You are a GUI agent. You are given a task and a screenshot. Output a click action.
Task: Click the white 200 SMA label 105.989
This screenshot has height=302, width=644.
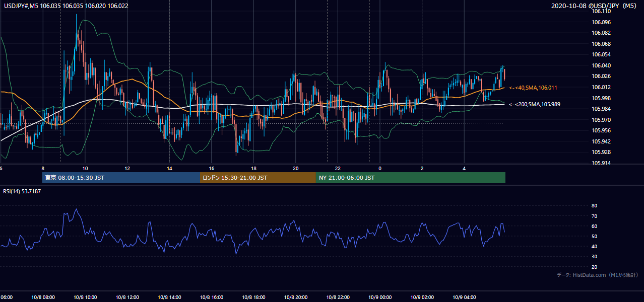click(535, 104)
